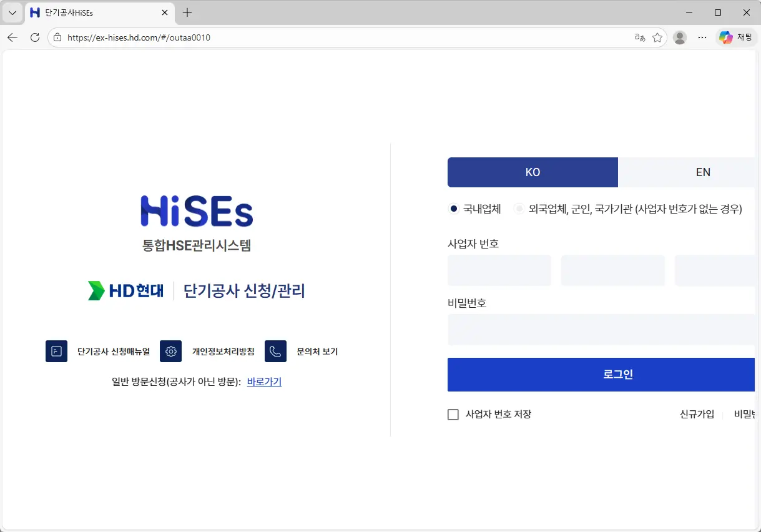
Task: Open browser settings and more menu
Action: click(702, 37)
